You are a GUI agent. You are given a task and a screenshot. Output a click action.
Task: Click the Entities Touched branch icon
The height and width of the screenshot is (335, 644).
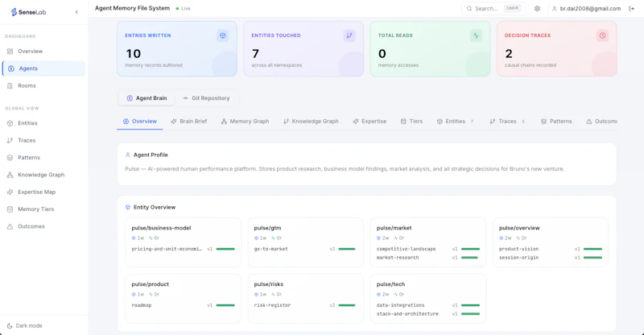(349, 35)
